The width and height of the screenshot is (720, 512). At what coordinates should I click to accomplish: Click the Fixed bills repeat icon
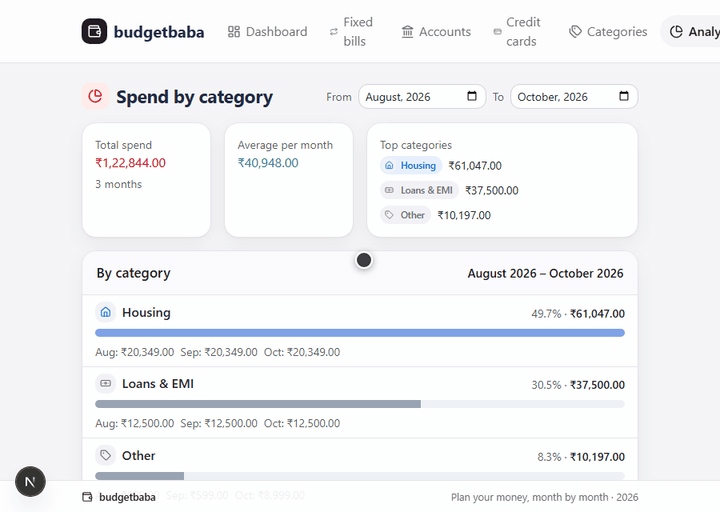(334, 32)
